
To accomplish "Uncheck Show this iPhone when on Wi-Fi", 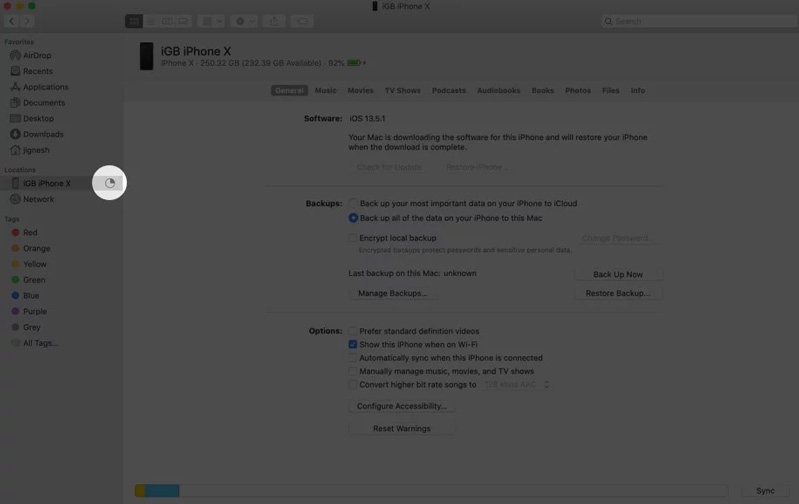I will (x=352, y=344).
